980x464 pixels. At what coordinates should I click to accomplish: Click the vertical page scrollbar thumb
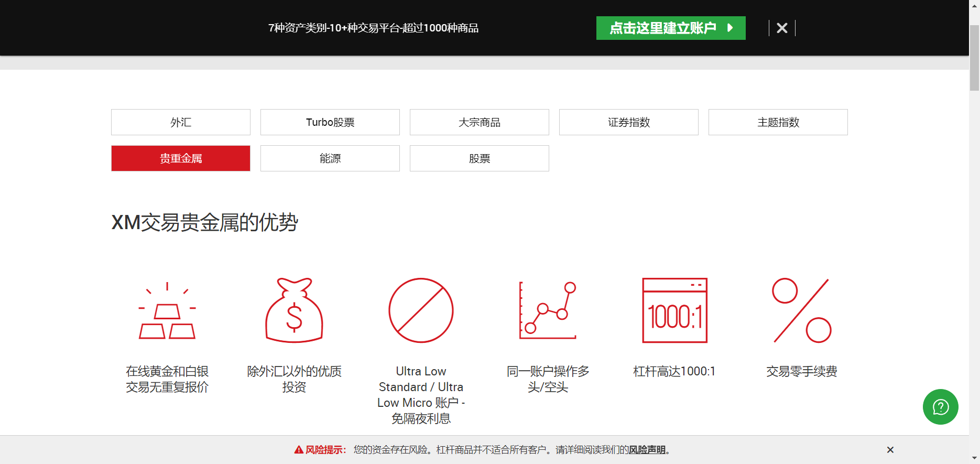974,58
